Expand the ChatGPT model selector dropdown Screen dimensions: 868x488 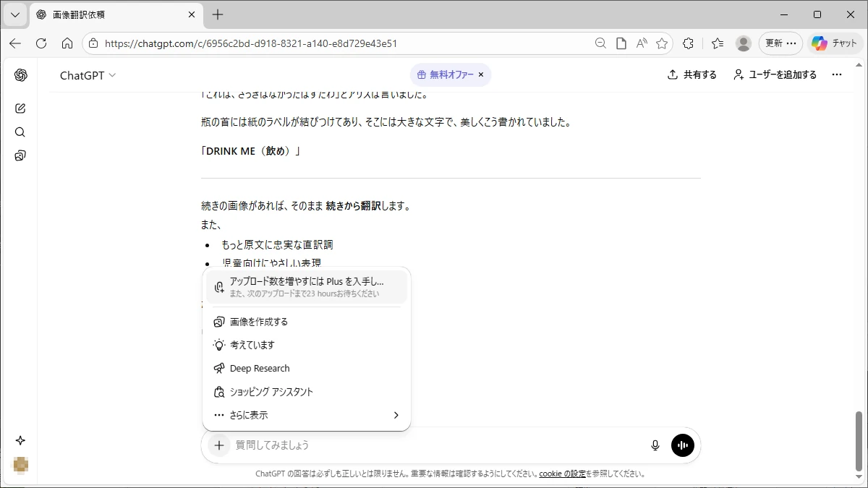(88, 75)
